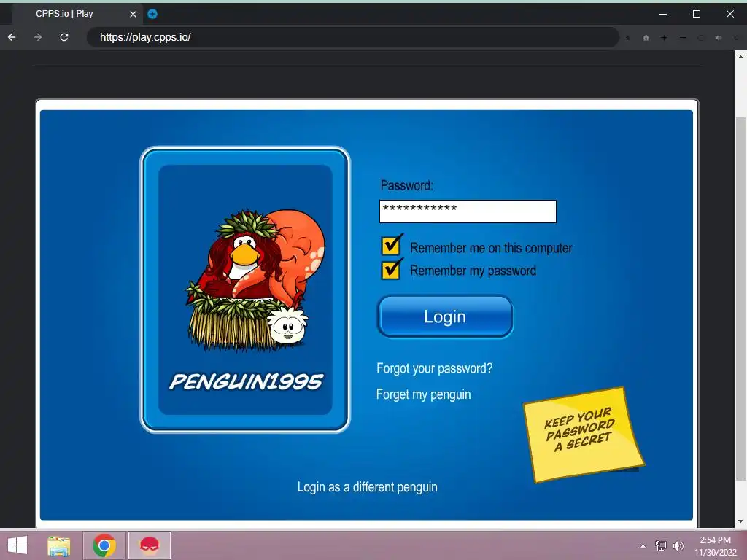Click Forget my penguin
Screen dimensions: 747x560
pos(424,394)
